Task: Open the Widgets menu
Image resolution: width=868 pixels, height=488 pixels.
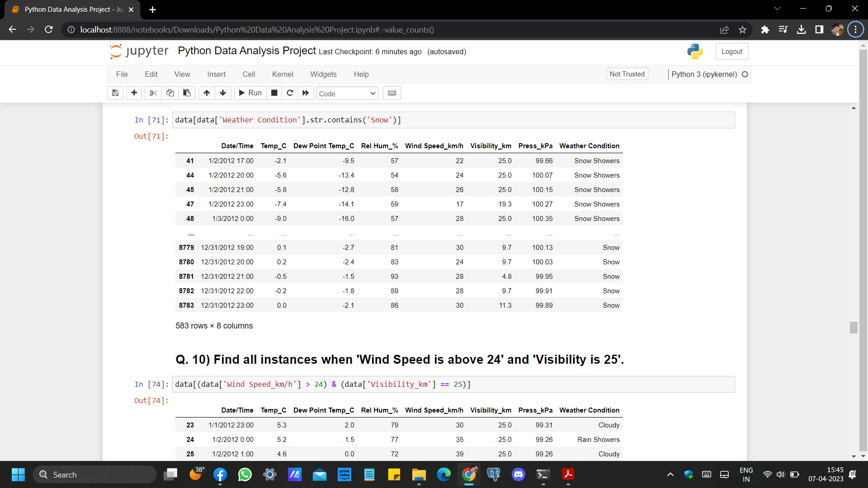Action: pos(323,74)
